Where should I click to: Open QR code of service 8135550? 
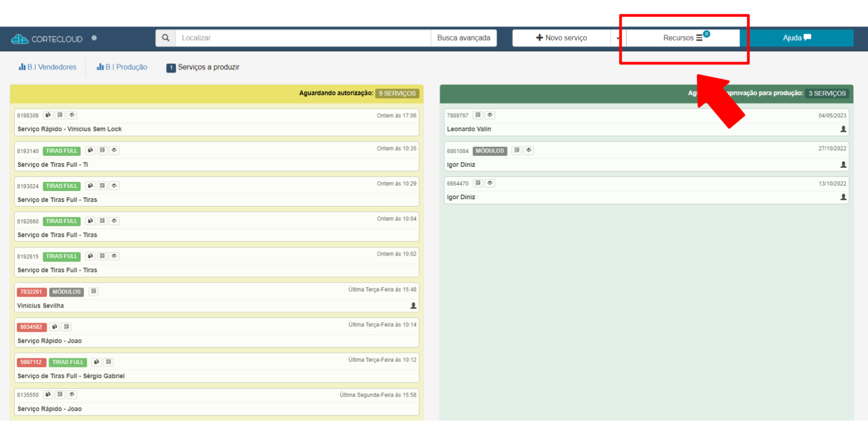tap(60, 394)
